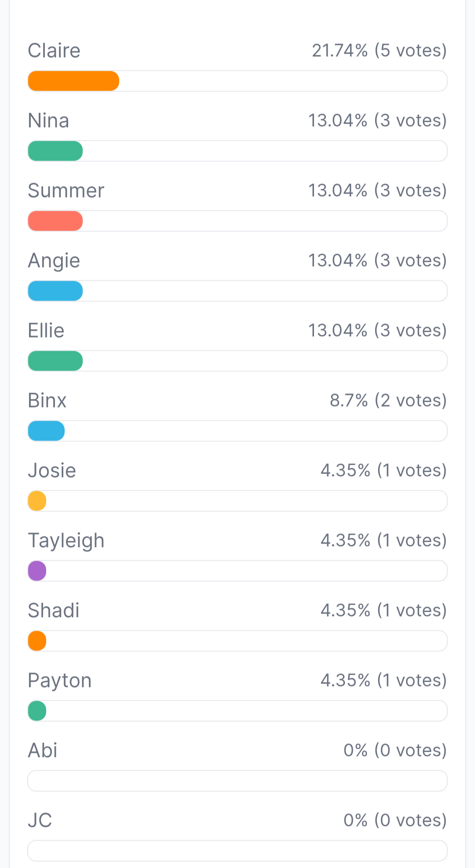Click the "8.7% (2 votes)" result text
This screenshot has width=475, height=868.
388,401
